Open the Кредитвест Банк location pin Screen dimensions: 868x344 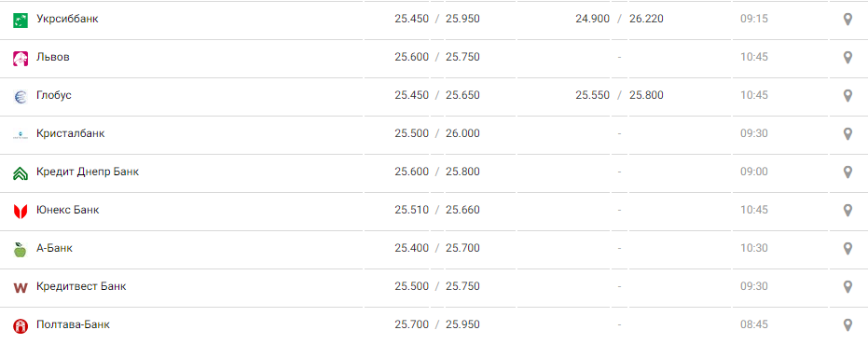tap(847, 287)
